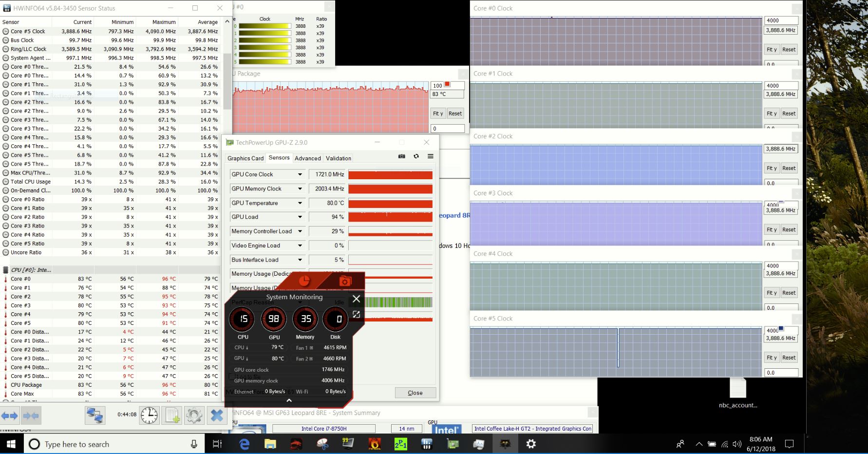Click HWiNFO logging sheet with plus icon
Screen dimensions: 868x454
[x=172, y=416]
